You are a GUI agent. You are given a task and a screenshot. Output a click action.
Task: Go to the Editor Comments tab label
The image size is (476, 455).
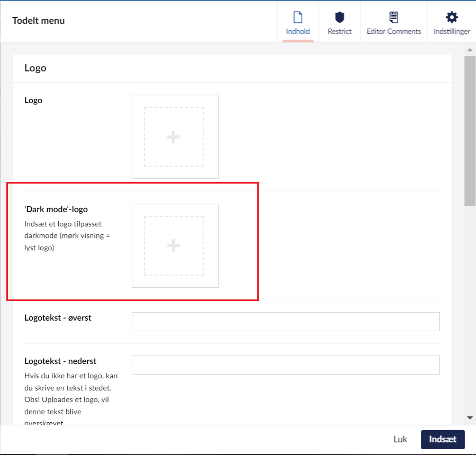[394, 32]
